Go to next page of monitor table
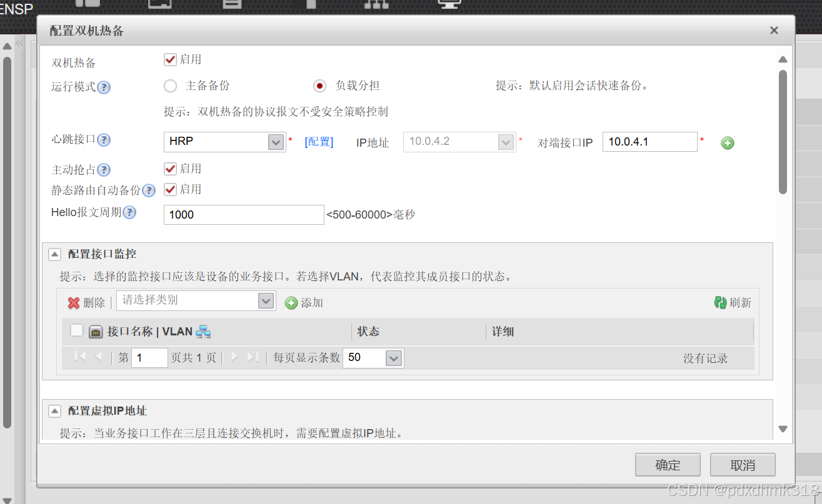Screen dimensions: 822x504 coord(235,357)
